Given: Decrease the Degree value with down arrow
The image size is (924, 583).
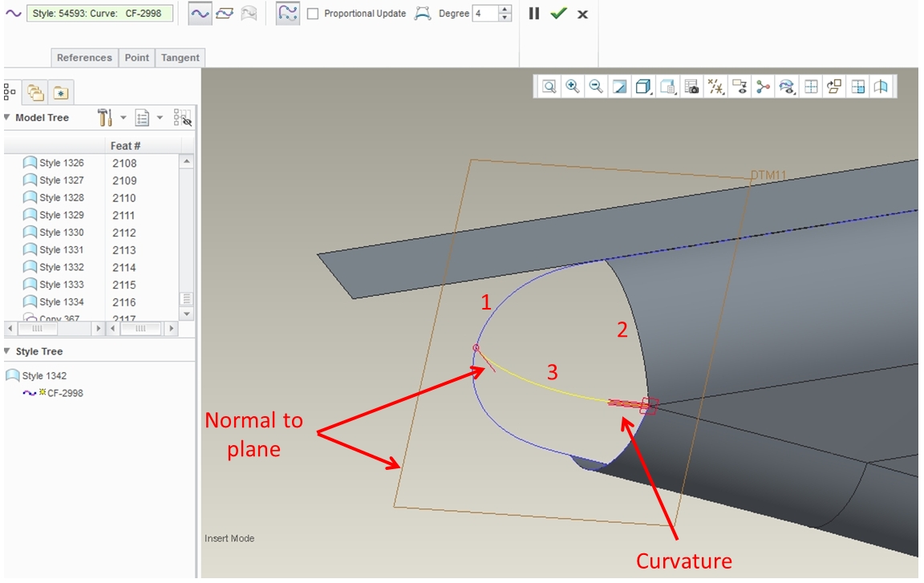Looking at the screenshot, I should click(505, 18).
